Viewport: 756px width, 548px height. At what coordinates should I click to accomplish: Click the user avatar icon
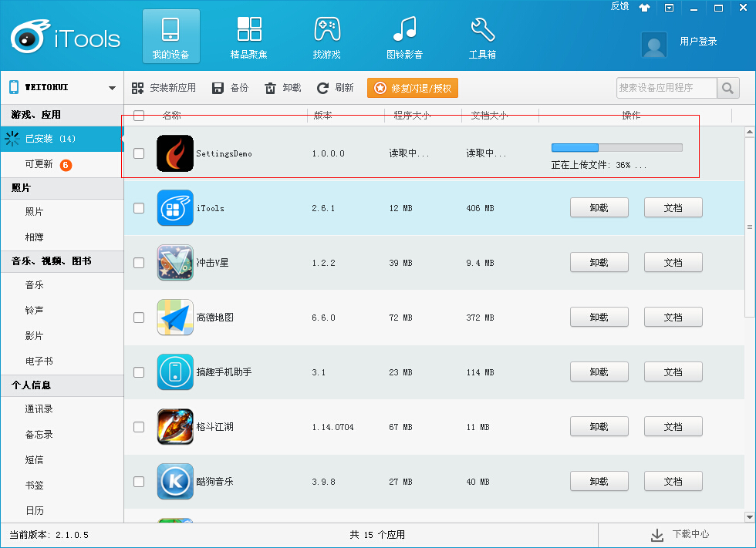pos(654,45)
